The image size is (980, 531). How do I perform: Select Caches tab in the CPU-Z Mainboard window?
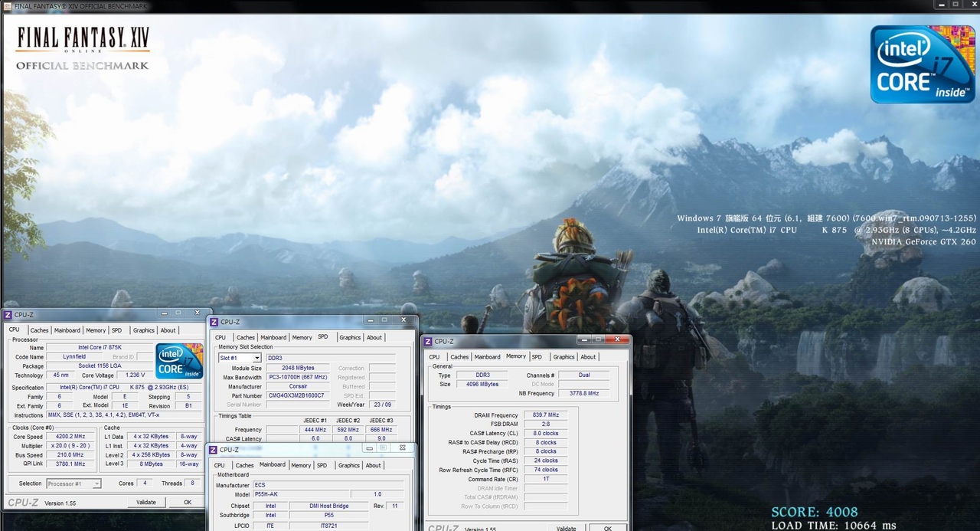point(245,465)
